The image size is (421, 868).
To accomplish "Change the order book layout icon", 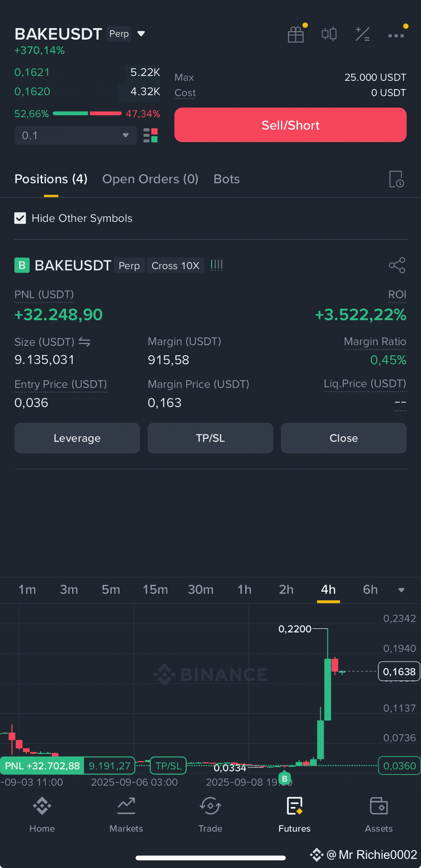I will (151, 135).
